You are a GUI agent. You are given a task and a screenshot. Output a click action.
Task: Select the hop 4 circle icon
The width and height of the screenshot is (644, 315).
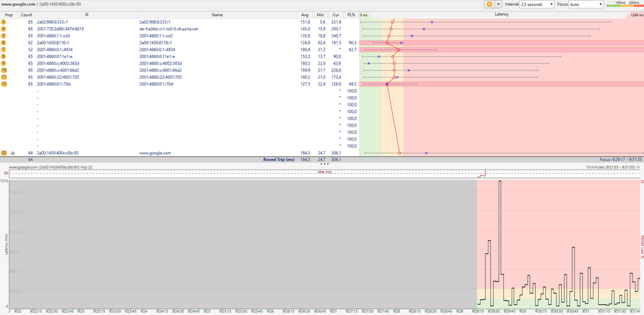point(4,29)
